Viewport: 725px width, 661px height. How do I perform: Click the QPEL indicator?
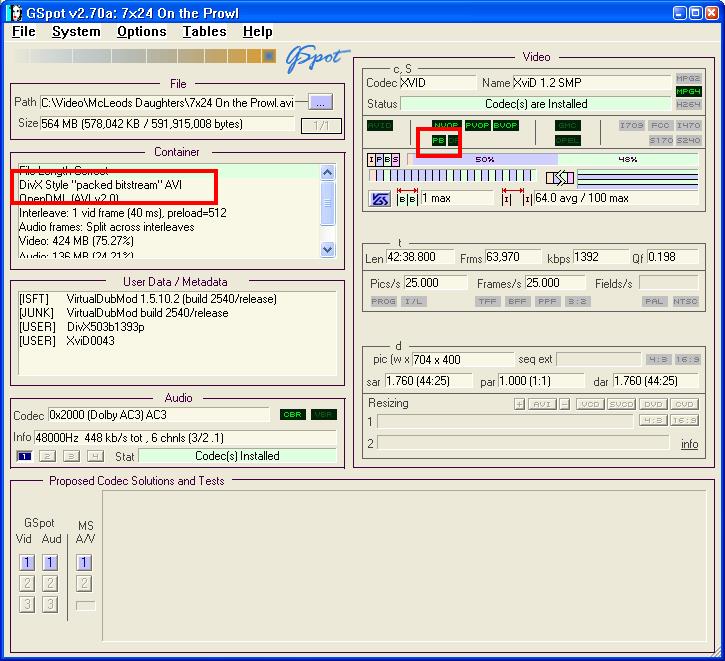(x=568, y=140)
